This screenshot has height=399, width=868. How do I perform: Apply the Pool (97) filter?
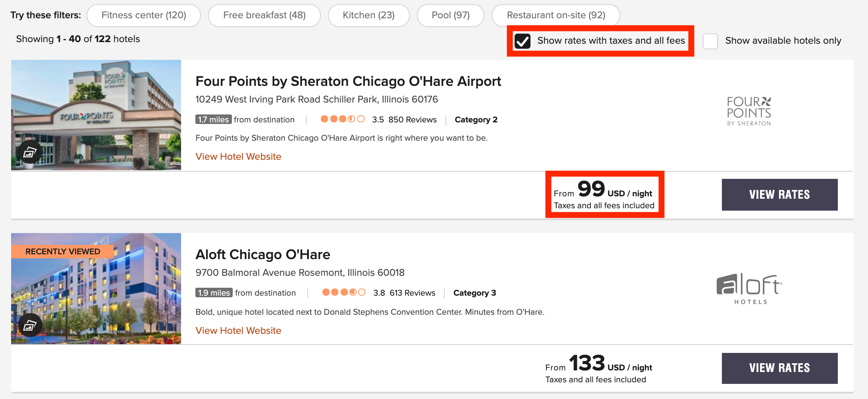[451, 15]
